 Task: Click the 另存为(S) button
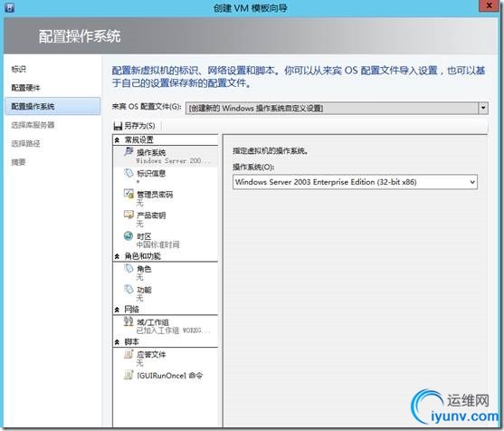pyautogui.click(x=134, y=126)
